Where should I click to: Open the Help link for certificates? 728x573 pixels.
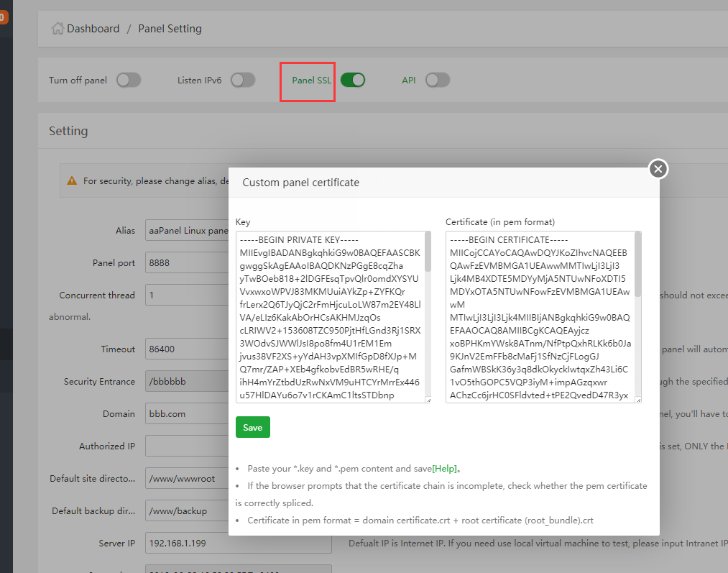(x=444, y=469)
